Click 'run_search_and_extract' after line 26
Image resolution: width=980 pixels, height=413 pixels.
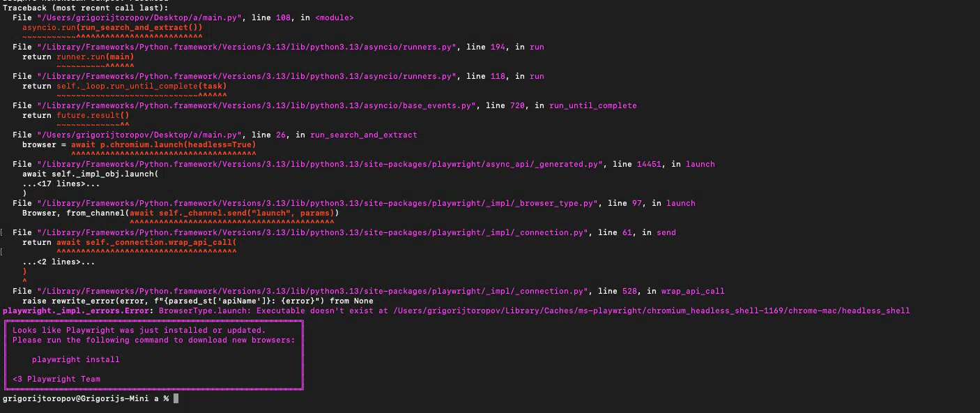tap(364, 135)
